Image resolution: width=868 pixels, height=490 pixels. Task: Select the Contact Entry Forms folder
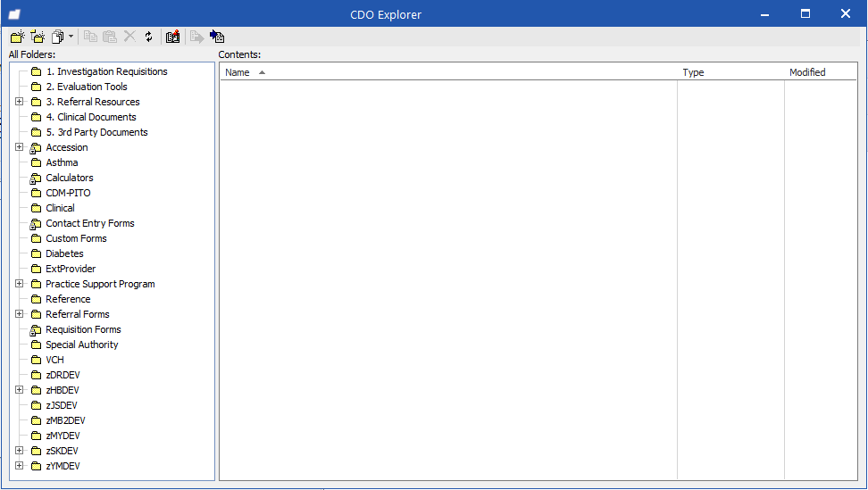pyautogui.click(x=89, y=223)
